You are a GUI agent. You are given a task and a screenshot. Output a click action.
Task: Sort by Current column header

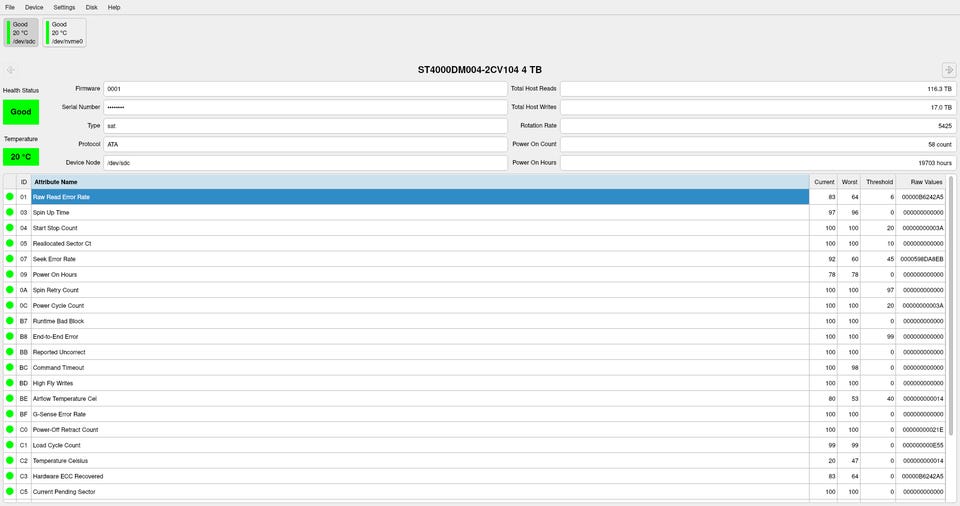coord(824,182)
